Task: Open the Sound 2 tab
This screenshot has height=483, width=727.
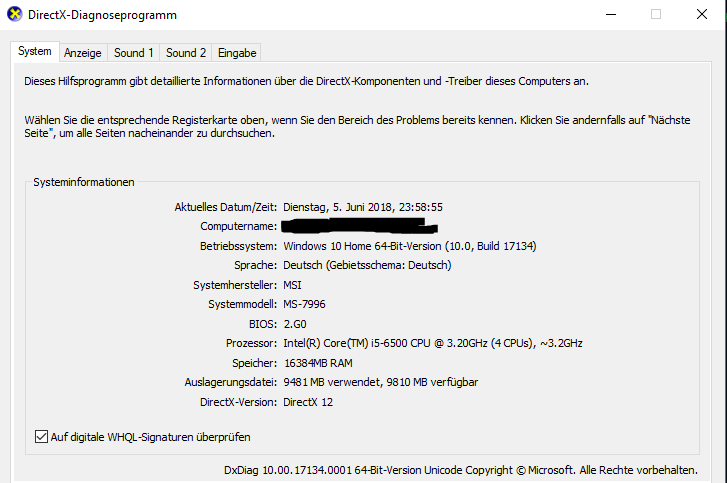Action: [186, 53]
